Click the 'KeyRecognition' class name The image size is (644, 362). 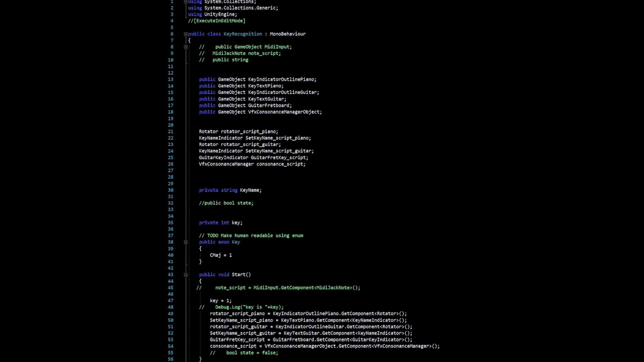click(243, 34)
